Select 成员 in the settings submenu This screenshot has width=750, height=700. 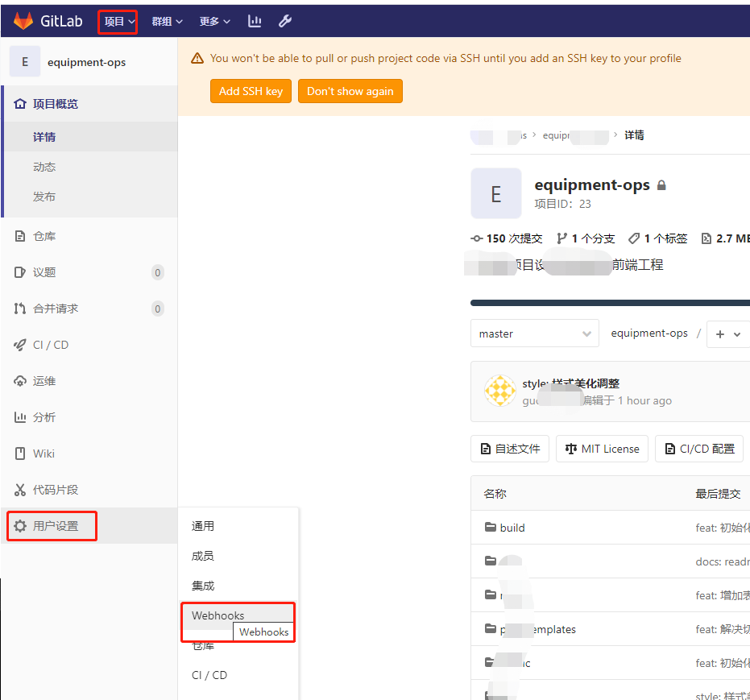(x=203, y=556)
